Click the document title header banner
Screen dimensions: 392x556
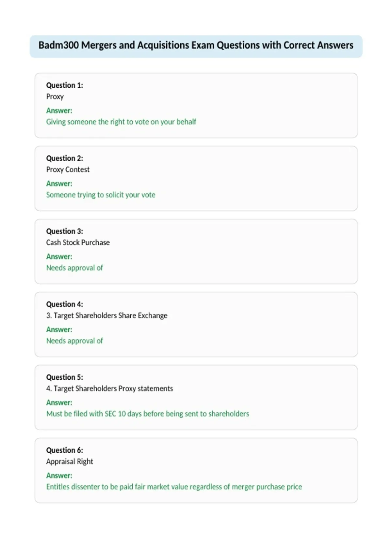(196, 46)
